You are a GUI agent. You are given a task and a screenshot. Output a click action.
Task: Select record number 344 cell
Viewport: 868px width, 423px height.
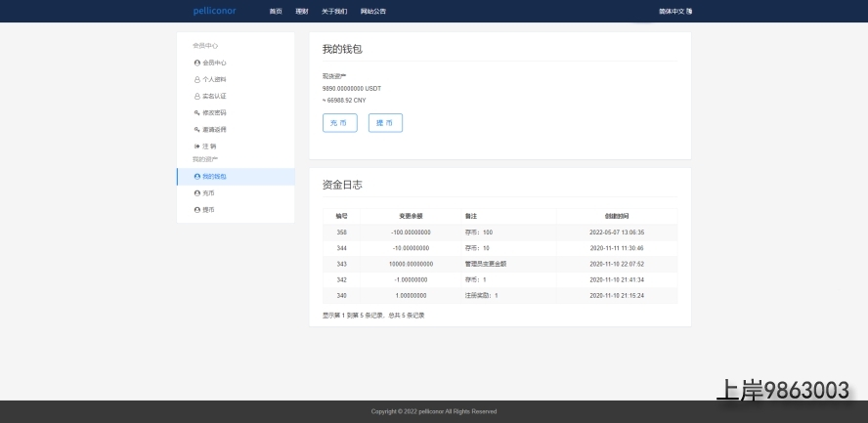click(x=341, y=248)
